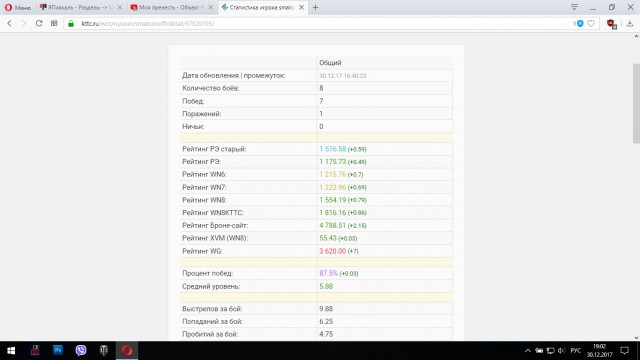Click the Общий column header
Image resolution: width=640 pixels, height=360 pixels.
coord(330,62)
